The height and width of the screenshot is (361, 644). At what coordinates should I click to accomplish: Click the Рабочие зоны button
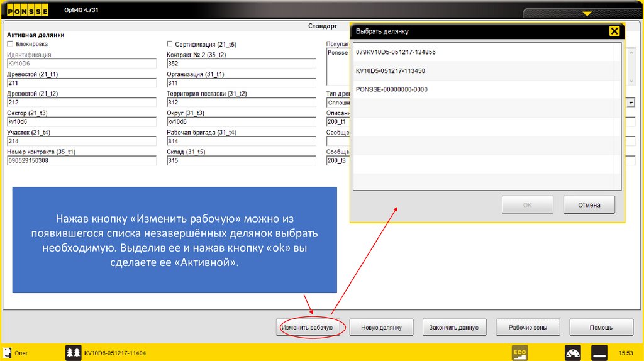528,327
